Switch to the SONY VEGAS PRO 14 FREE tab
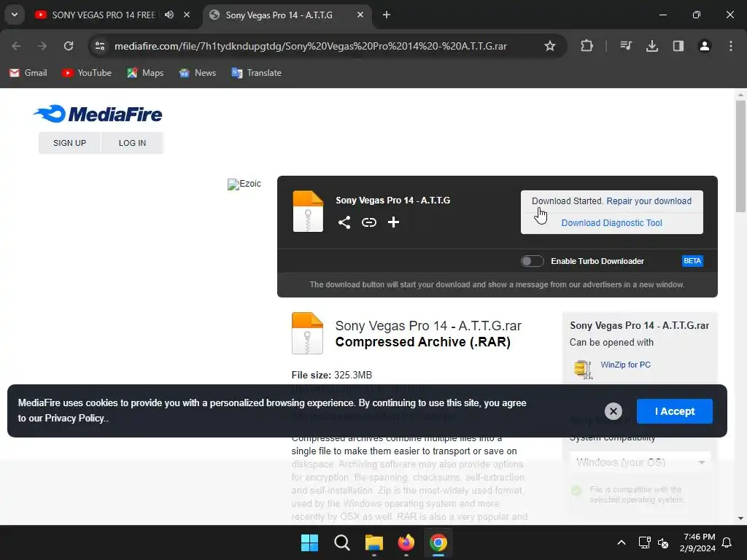 104,15
